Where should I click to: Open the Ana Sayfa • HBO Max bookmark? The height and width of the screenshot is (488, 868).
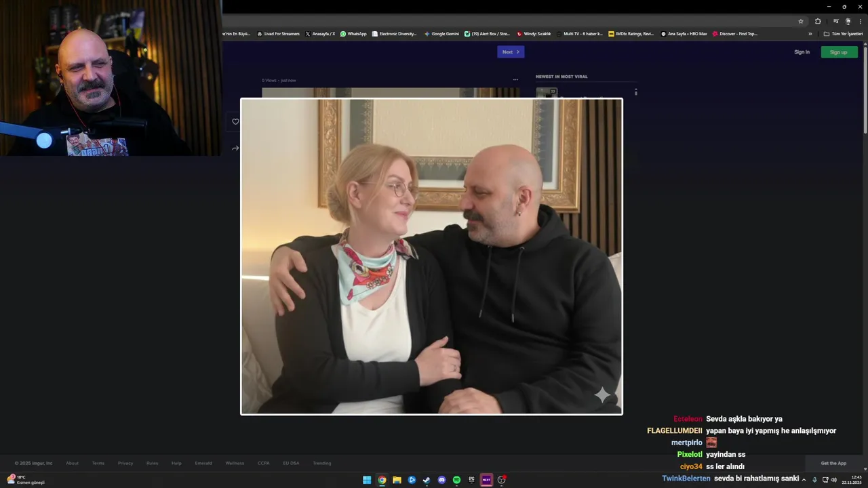pos(684,34)
